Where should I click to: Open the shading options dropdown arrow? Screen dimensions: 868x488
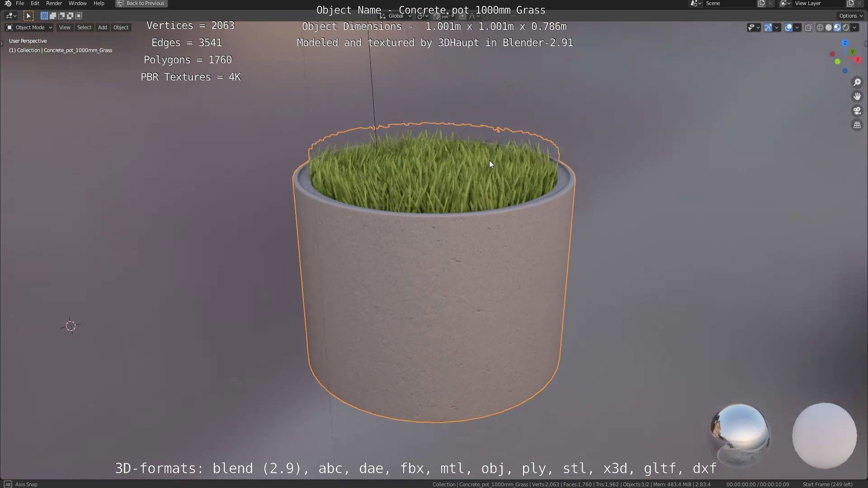coord(855,28)
